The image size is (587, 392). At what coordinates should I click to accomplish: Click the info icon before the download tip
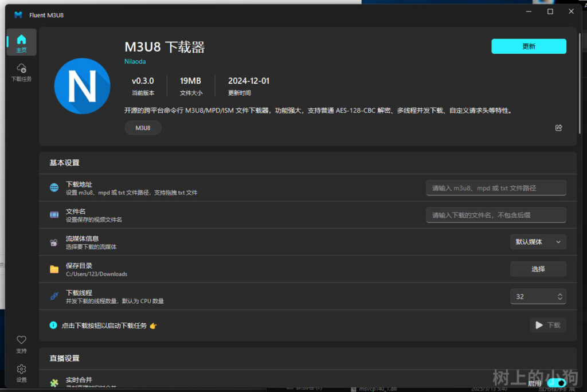coord(54,325)
